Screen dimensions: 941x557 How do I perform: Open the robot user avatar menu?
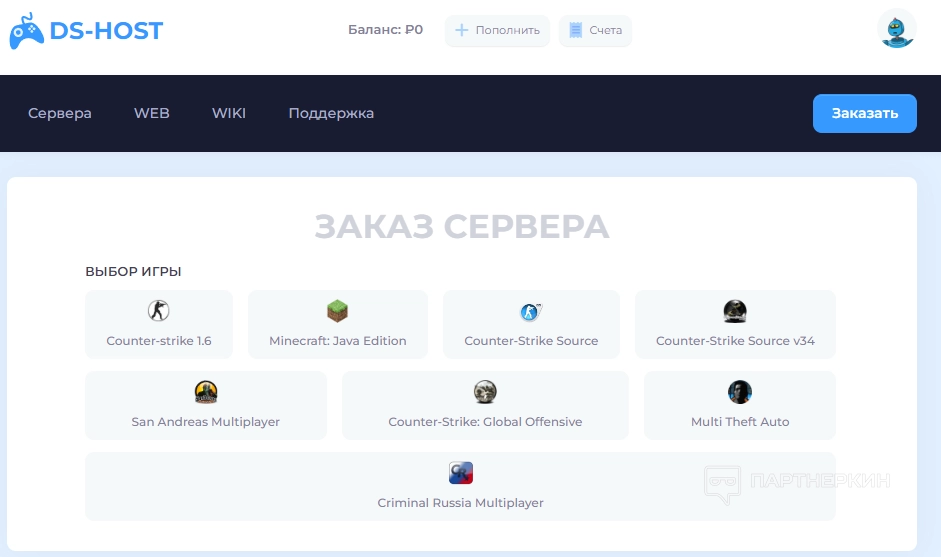pos(897,29)
